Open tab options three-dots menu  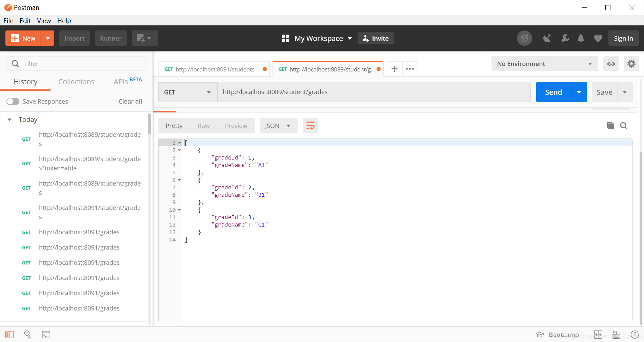[410, 69]
